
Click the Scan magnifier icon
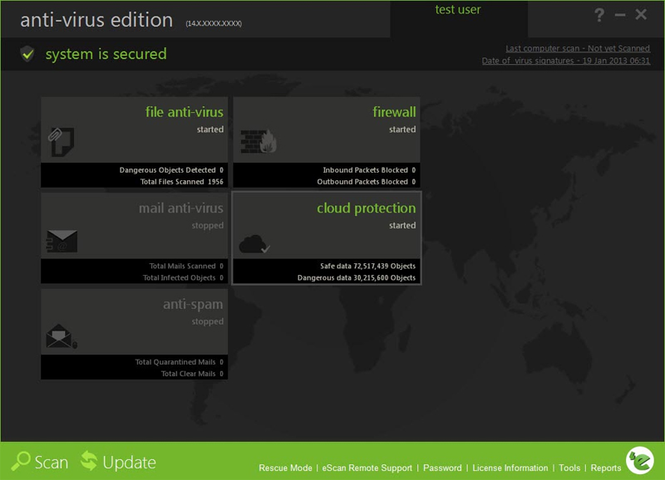(x=21, y=461)
